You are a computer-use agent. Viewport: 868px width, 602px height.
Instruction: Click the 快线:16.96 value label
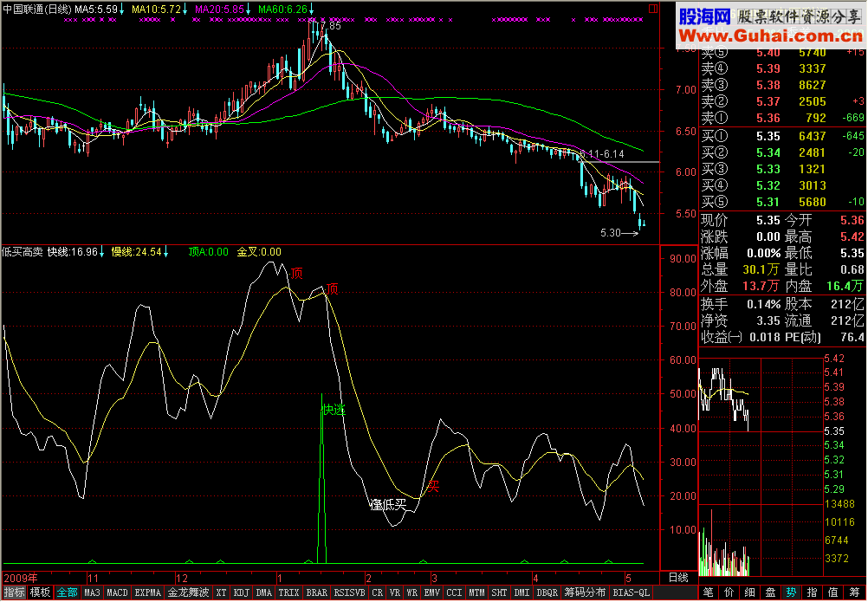tap(73, 252)
